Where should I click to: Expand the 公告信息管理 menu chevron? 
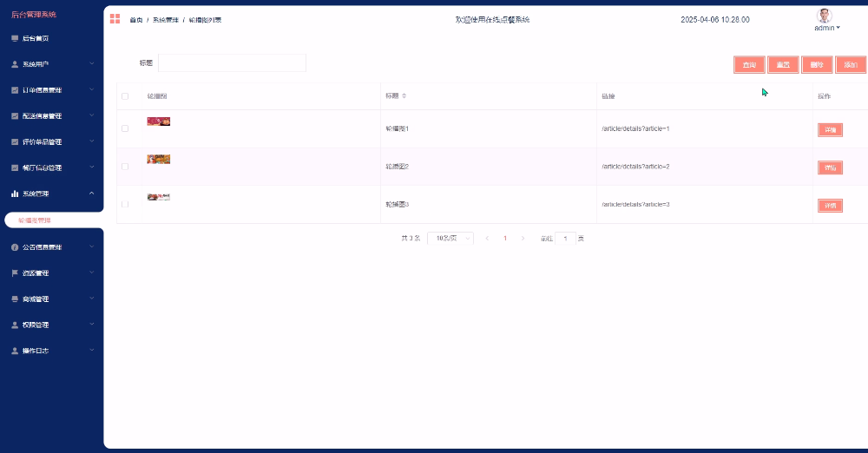coord(92,246)
